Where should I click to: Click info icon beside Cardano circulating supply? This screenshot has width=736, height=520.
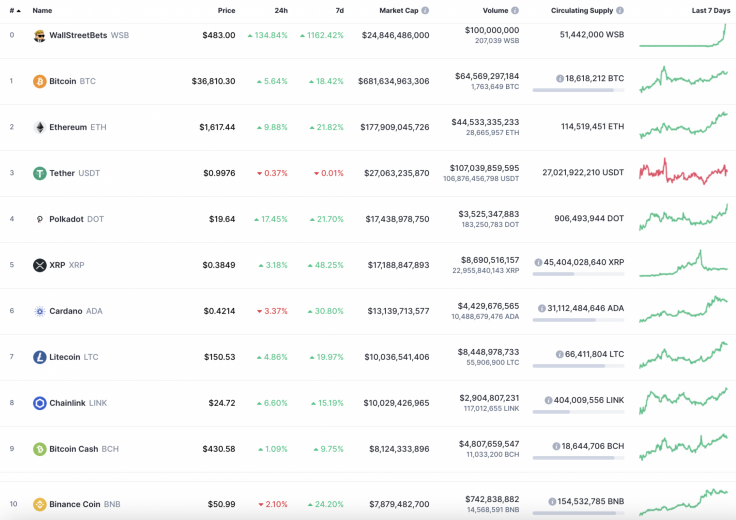[x=542, y=308]
